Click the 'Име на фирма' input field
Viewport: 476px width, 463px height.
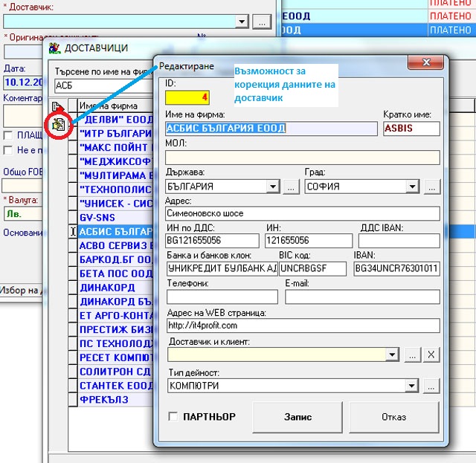[271, 129]
